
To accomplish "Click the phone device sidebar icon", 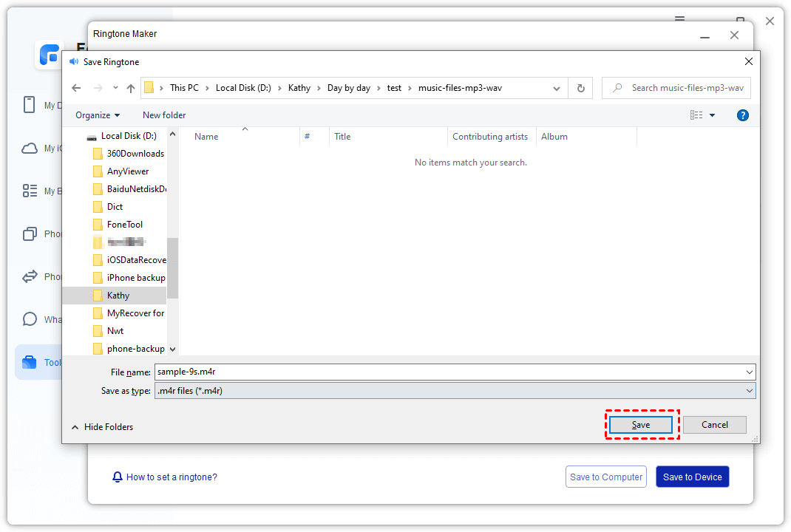I will [30, 105].
